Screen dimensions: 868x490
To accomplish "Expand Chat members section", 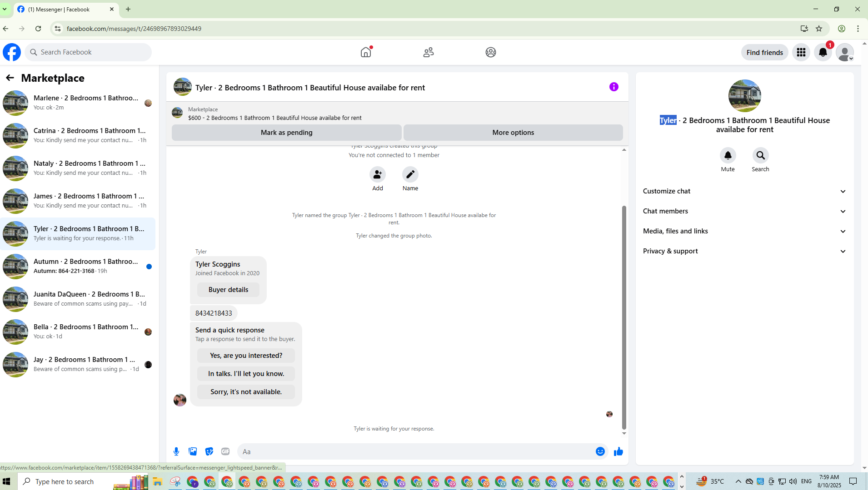I will point(744,211).
